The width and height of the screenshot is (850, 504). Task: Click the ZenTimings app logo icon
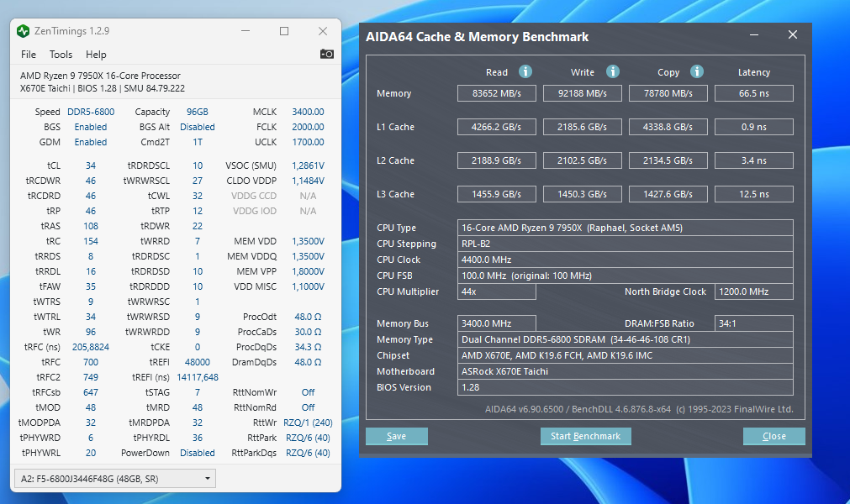[23, 31]
